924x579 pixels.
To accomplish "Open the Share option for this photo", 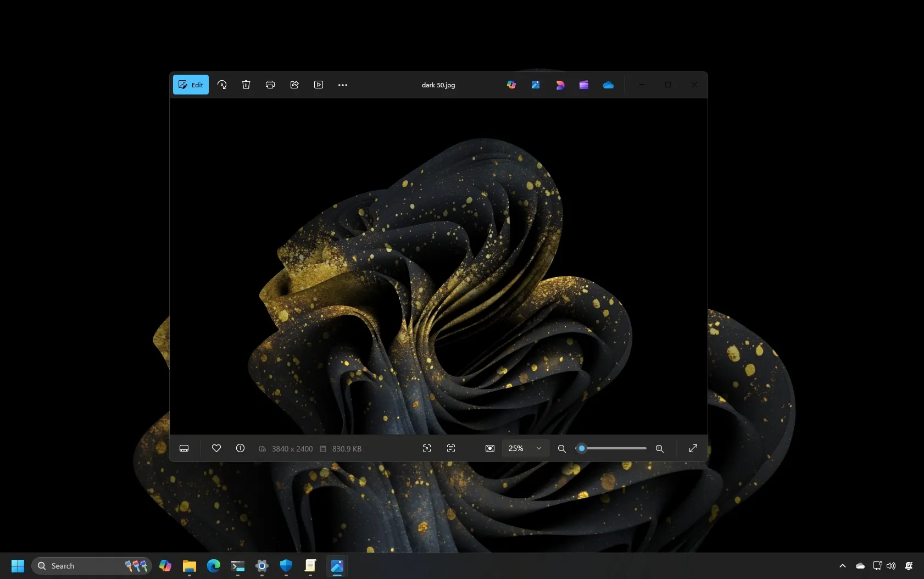I will click(294, 85).
